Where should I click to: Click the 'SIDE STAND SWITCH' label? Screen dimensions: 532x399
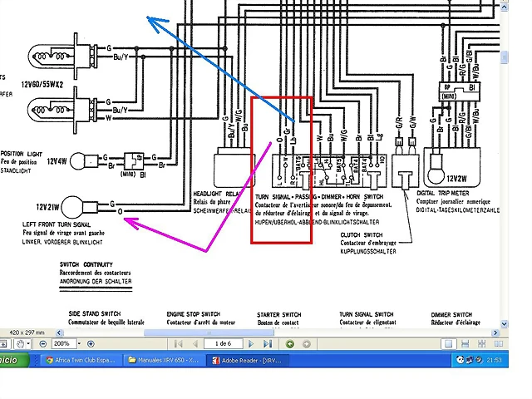click(94, 313)
